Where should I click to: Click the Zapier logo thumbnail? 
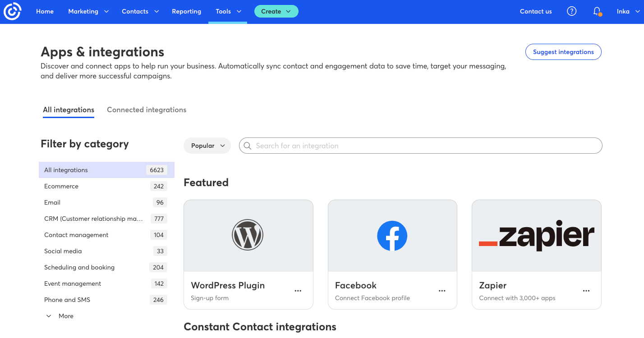point(537,235)
